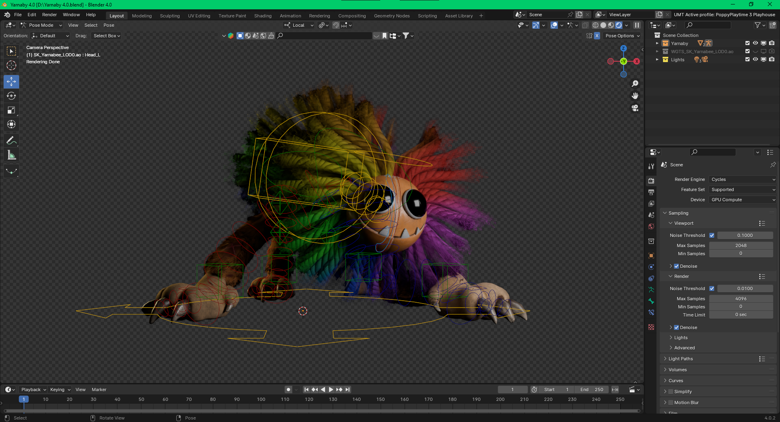Expand the Yamaby collection in the outliner
The image size is (780, 422).
(x=657, y=43)
